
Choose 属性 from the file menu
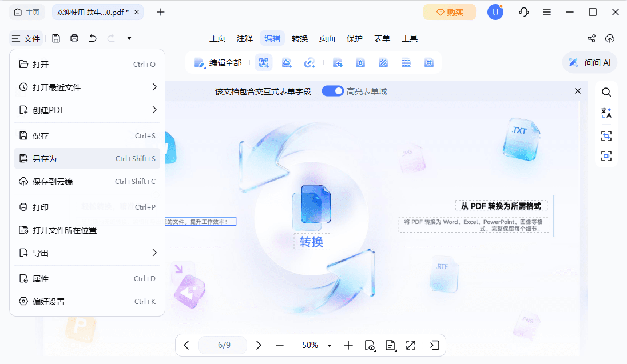tap(87, 278)
